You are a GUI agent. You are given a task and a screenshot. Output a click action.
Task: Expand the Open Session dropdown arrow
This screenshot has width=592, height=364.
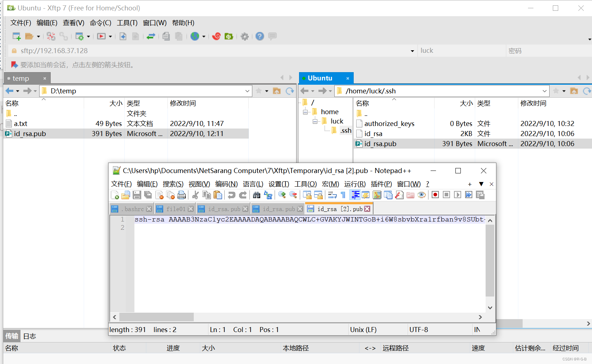point(38,37)
